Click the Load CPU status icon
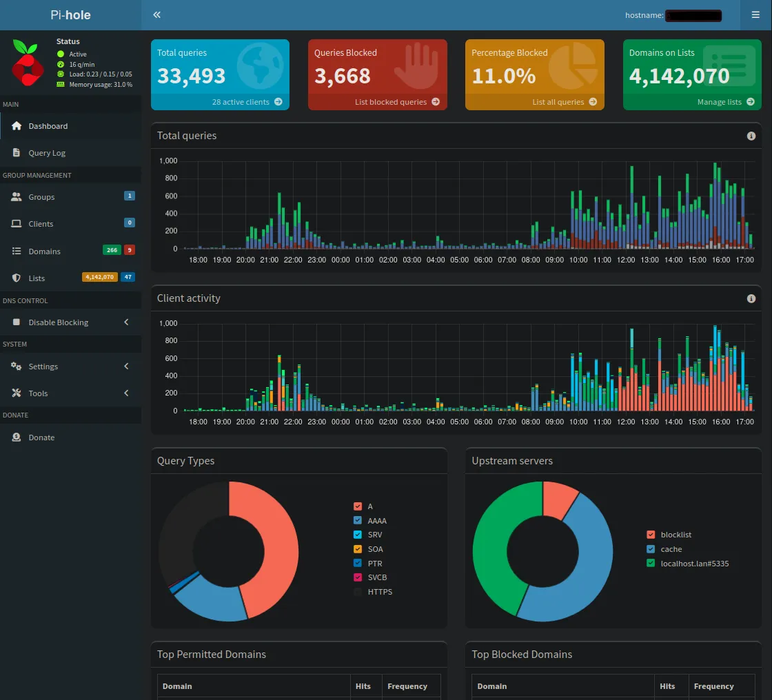Image resolution: width=772 pixels, height=700 pixels. [61, 74]
